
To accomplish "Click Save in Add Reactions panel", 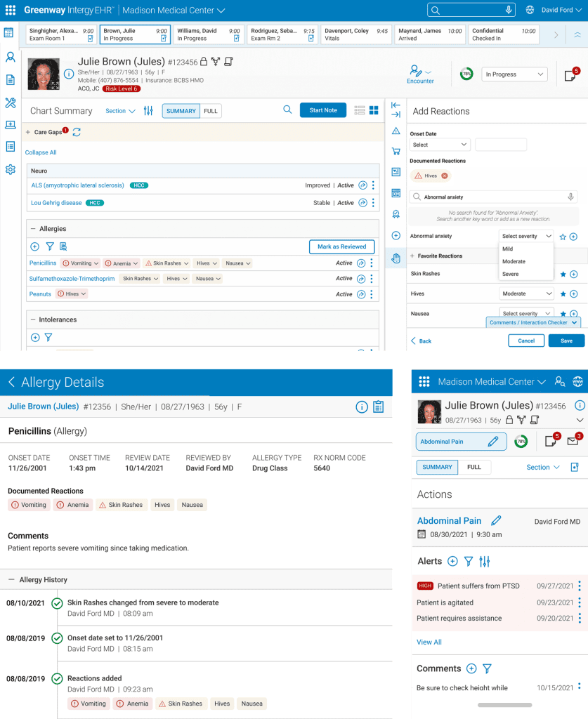I will pos(566,341).
